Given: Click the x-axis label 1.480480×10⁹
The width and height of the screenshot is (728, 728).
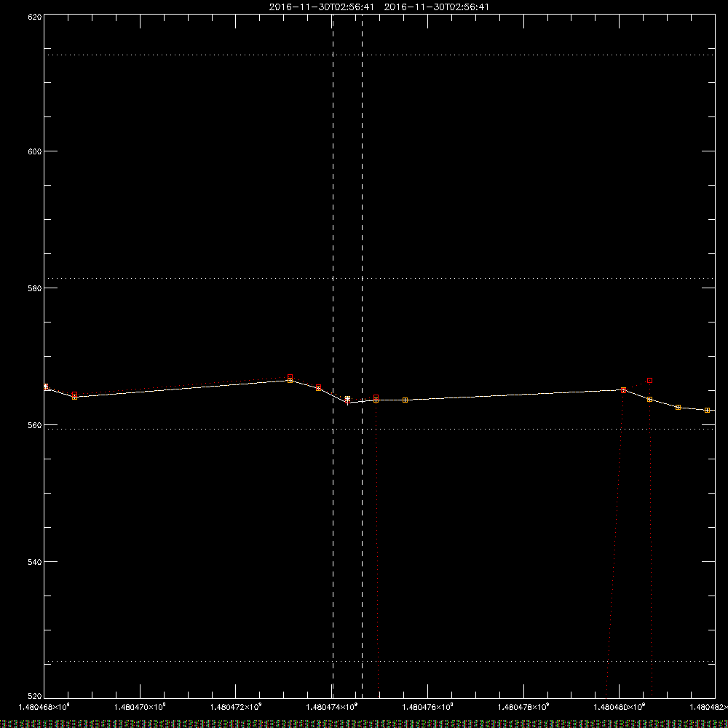Looking at the screenshot, I should click(620, 707).
